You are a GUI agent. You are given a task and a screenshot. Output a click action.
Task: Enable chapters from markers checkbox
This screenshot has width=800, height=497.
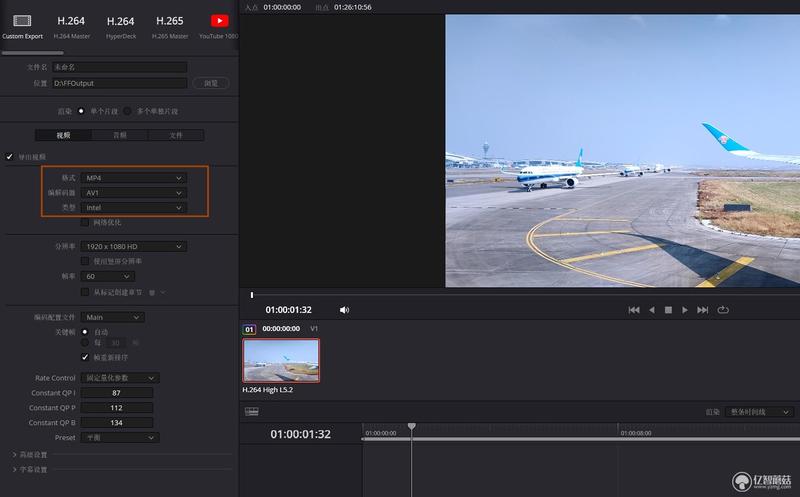tap(85, 292)
